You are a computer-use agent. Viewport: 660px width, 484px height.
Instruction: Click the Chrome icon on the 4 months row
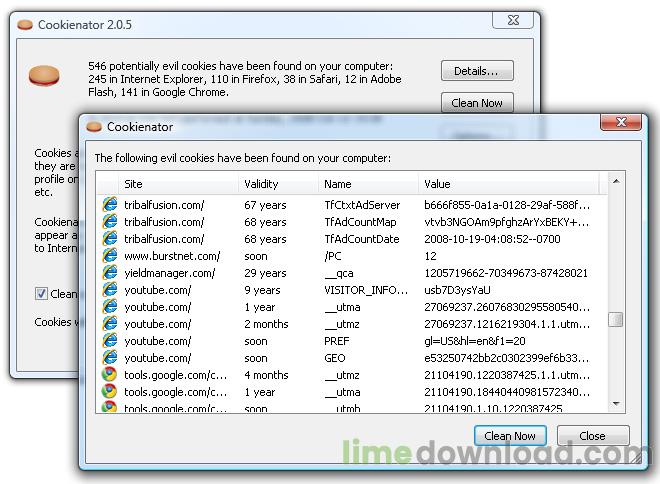pos(109,375)
